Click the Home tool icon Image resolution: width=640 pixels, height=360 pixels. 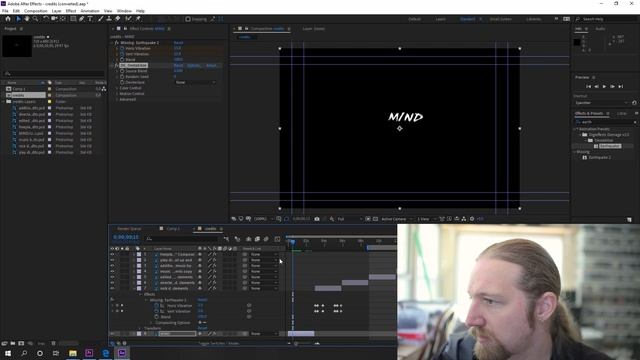coord(8,19)
